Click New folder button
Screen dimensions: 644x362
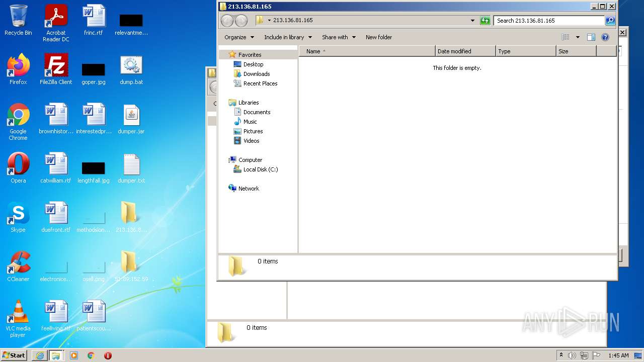379,37
